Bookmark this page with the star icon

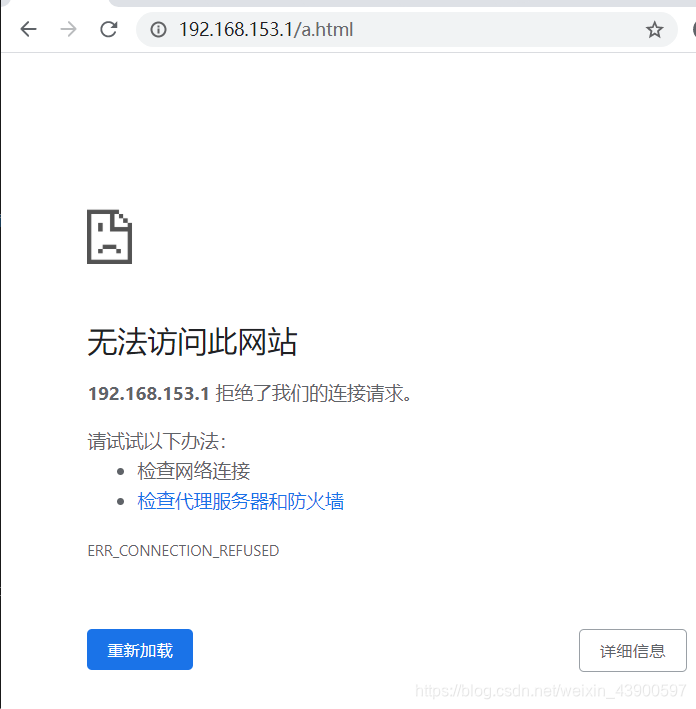(x=654, y=30)
